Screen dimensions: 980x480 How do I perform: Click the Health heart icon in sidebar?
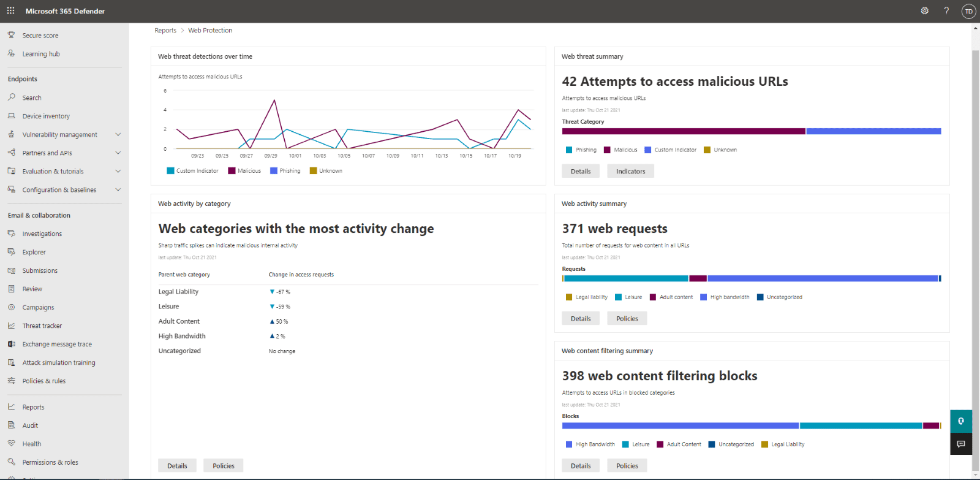pyautogui.click(x=11, y=443)
